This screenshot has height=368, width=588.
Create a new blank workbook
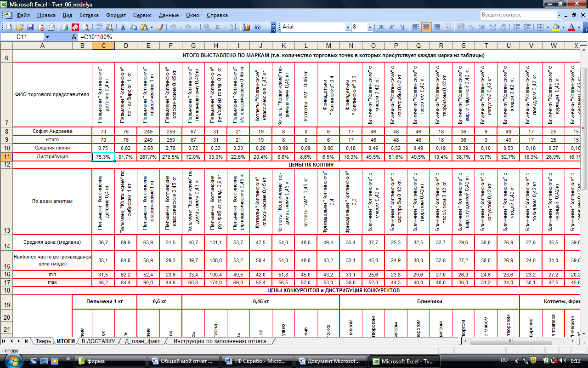[9, 27]
